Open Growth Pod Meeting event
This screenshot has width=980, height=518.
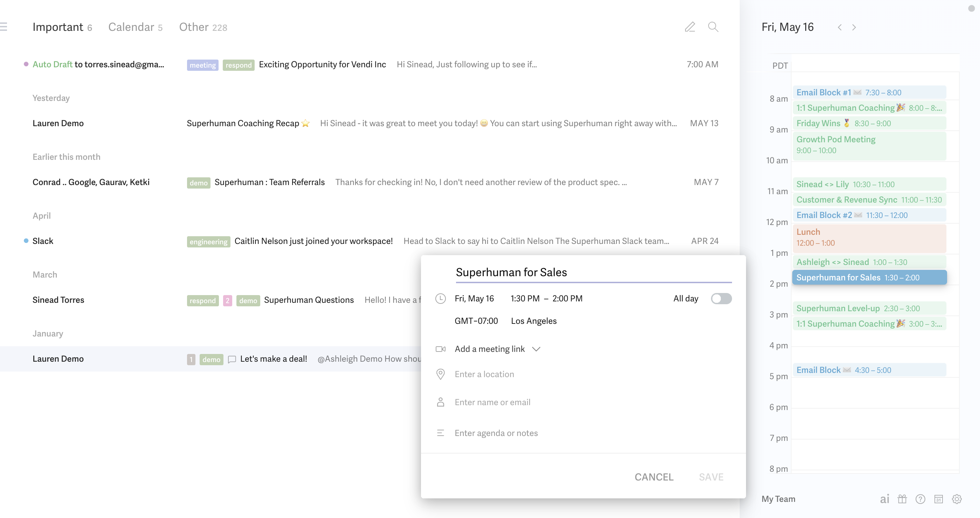click(x=869, y=146)
